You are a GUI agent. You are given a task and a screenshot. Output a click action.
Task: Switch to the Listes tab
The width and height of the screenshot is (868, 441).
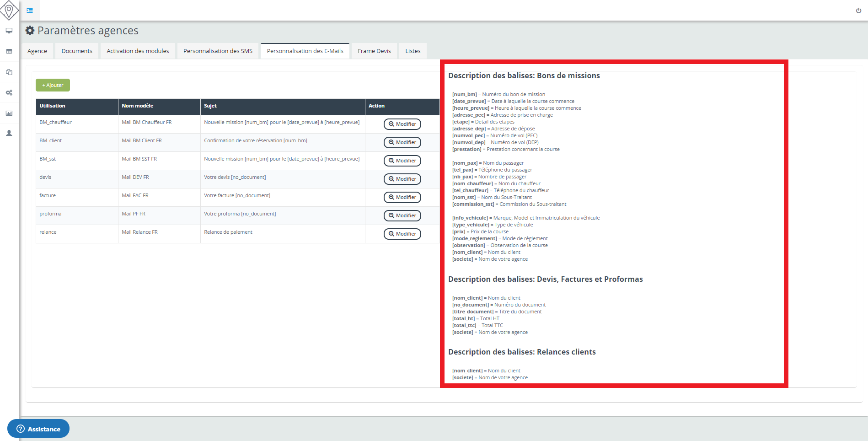click(413, 51)
